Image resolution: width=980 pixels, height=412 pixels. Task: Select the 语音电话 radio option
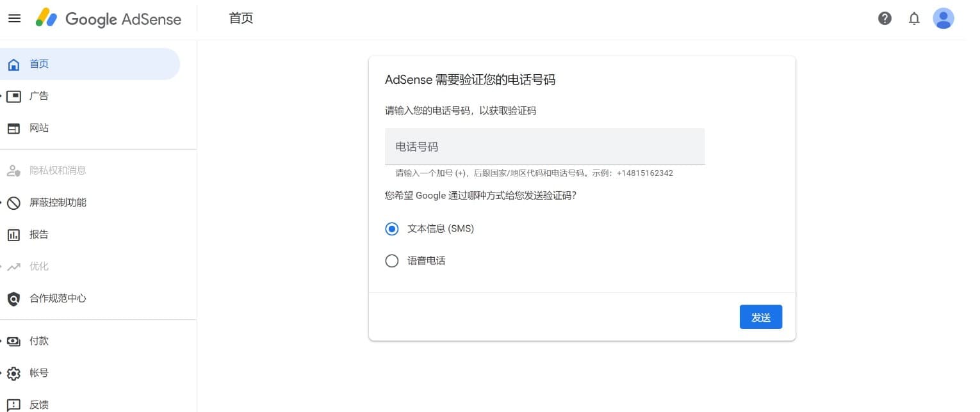tap(392, 261)
